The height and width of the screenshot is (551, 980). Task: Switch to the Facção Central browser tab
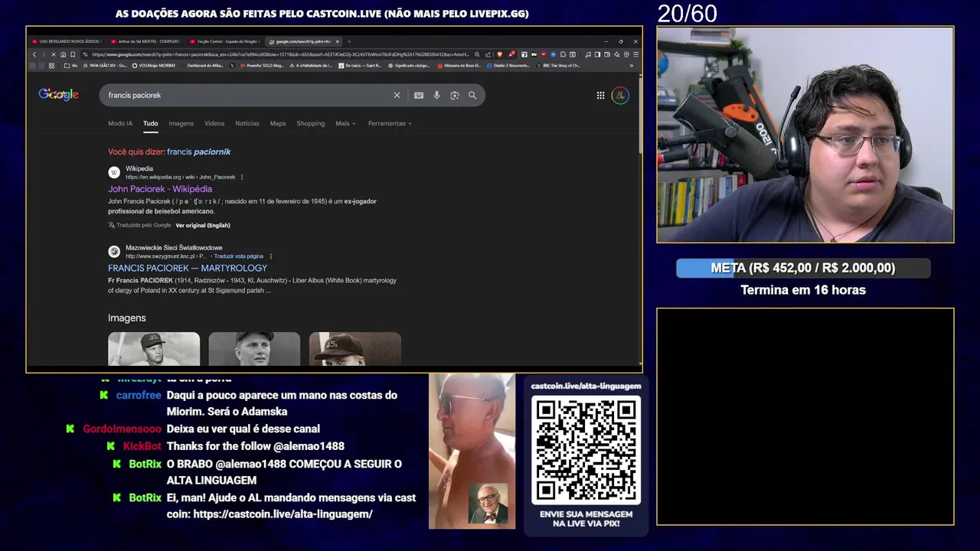[224, 41]
